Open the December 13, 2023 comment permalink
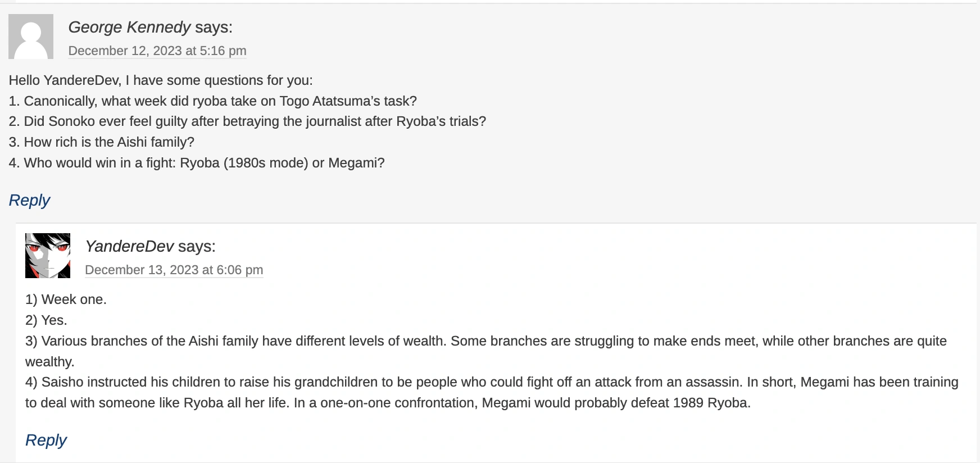980x463 pixels. pyautogui.click(x=174, y=270)
